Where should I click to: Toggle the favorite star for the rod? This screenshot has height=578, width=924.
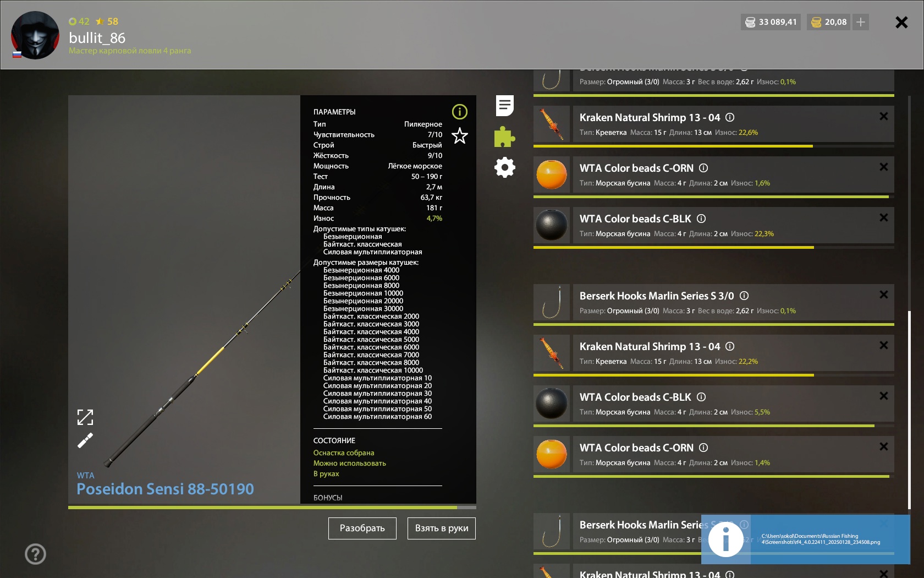click(x=459, y=135)
